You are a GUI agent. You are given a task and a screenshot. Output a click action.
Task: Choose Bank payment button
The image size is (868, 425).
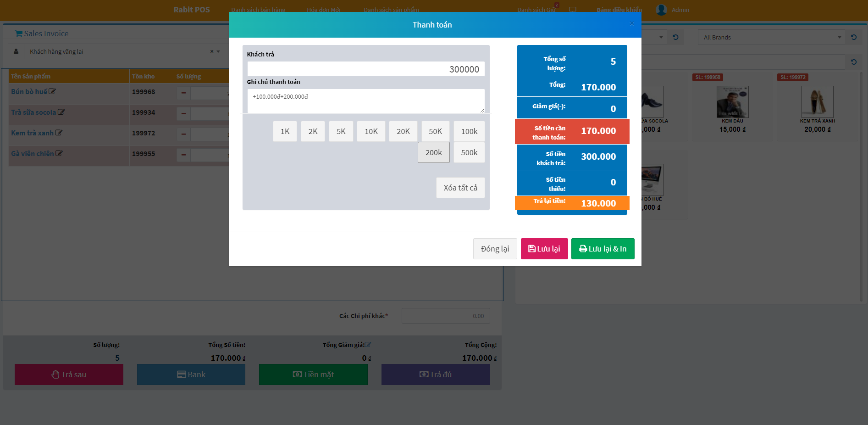(x=191, y=375)
